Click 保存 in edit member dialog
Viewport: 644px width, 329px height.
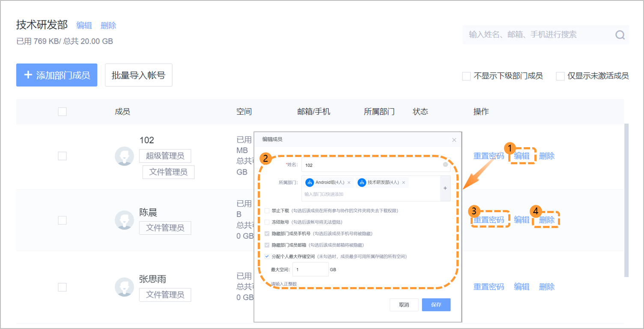click(x=436, y=305)
